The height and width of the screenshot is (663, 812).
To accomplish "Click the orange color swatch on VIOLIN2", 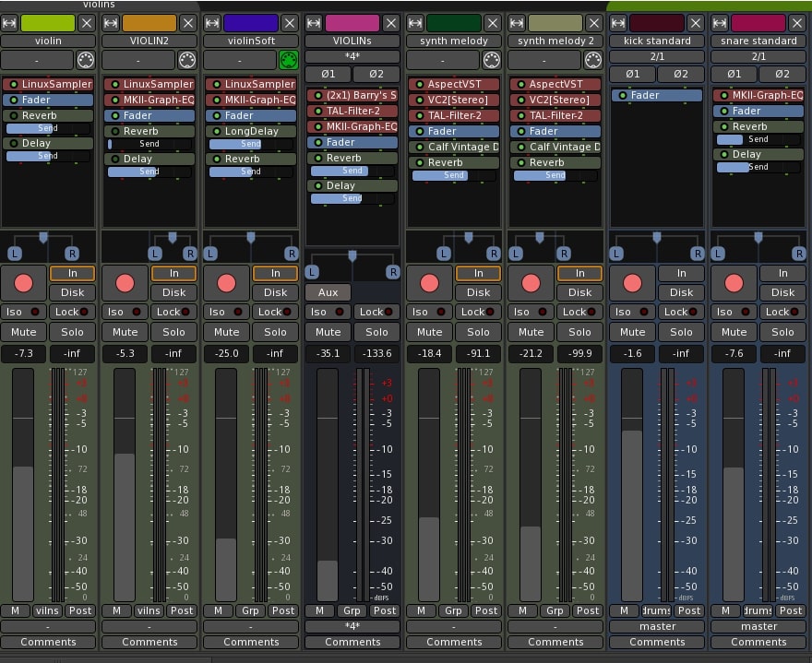I will coord(149,22).
